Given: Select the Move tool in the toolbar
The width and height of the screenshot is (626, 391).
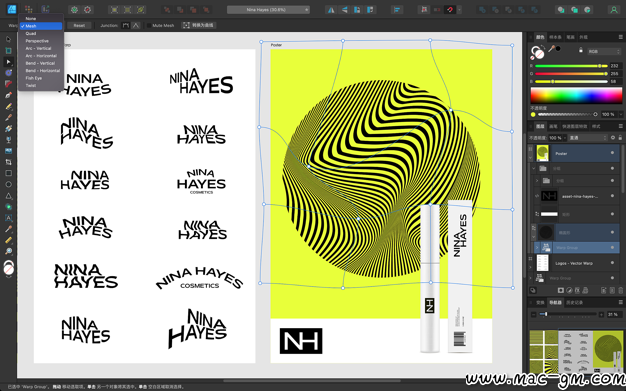Looking at the screenshot, I should 8,39.
